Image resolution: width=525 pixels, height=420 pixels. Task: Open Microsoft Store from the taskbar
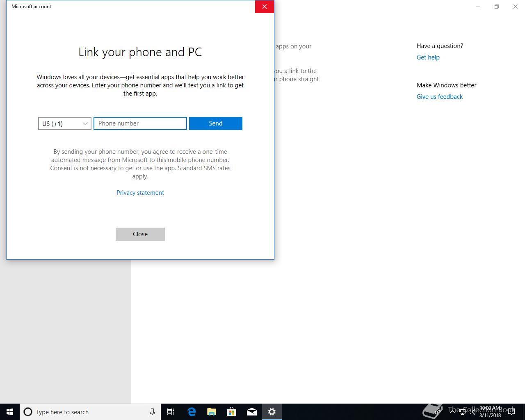(232, 412)
